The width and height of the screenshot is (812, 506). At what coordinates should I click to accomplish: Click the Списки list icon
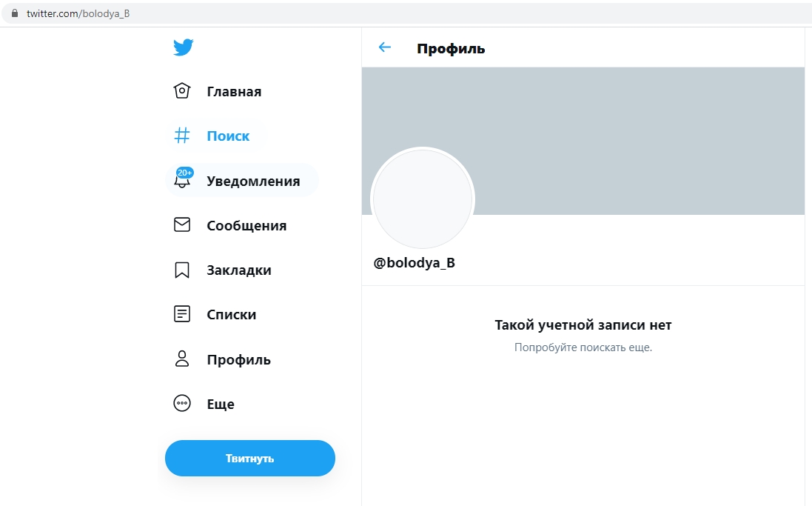(181, 314)
